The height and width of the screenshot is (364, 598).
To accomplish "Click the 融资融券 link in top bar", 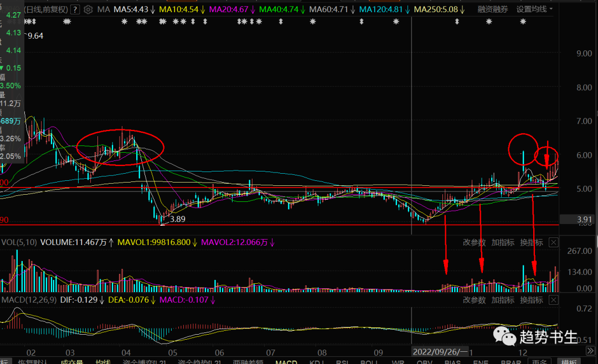I will [x=493, y=9].
